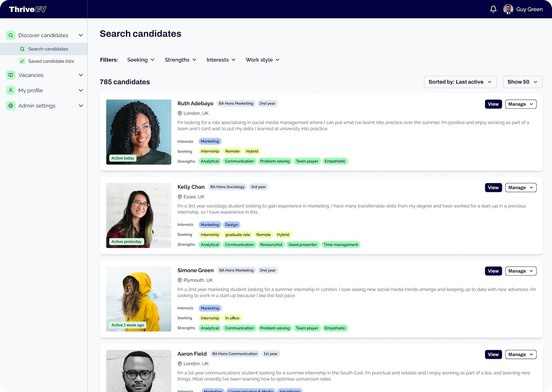The image size is (552, 392).
Task: Click the graduate role seeking tag
Action: pyautogui.click(x=238, y=235)
